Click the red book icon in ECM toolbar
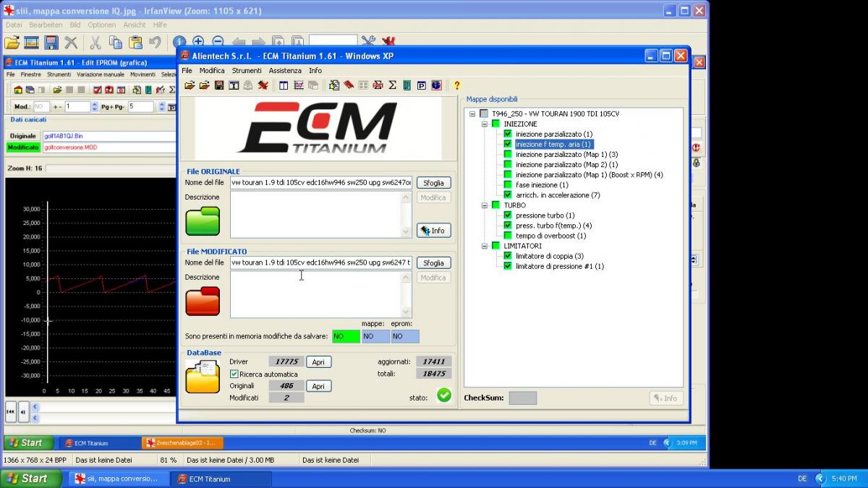Image resolution: width=868 pixels, height=488 pixels. click(x=349, y=85)
